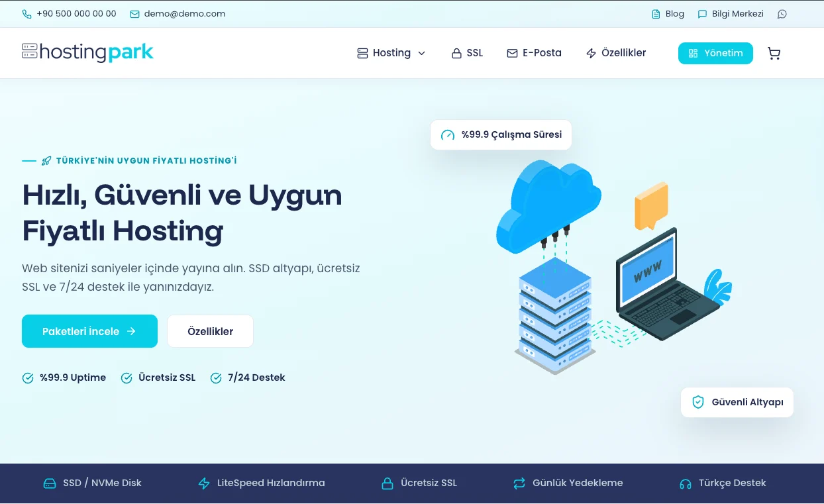Viewport: 824px width, 504px height.
Task: Click the server icon next to Hosting
Action: coord(362,54)
